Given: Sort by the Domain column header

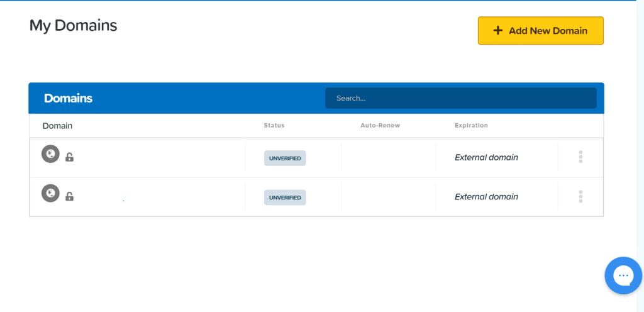Looking at the screenshot, I should pos(57,126).
